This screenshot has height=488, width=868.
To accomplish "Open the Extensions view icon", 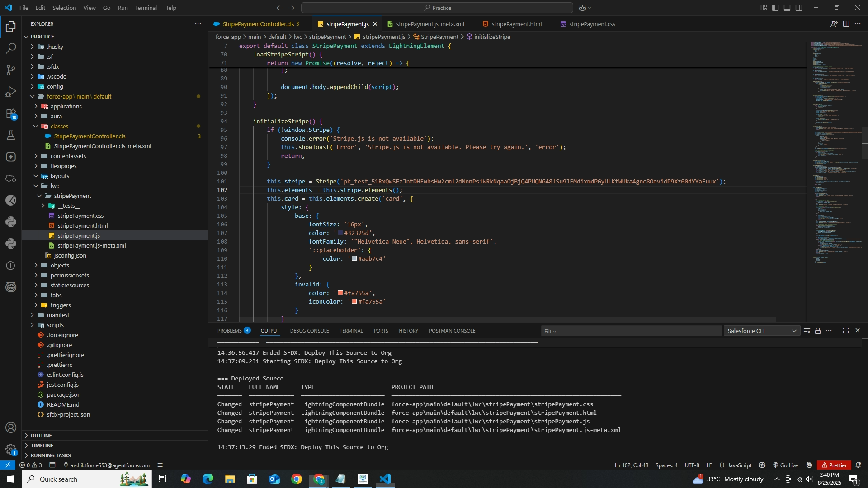I will coord(11,113).
